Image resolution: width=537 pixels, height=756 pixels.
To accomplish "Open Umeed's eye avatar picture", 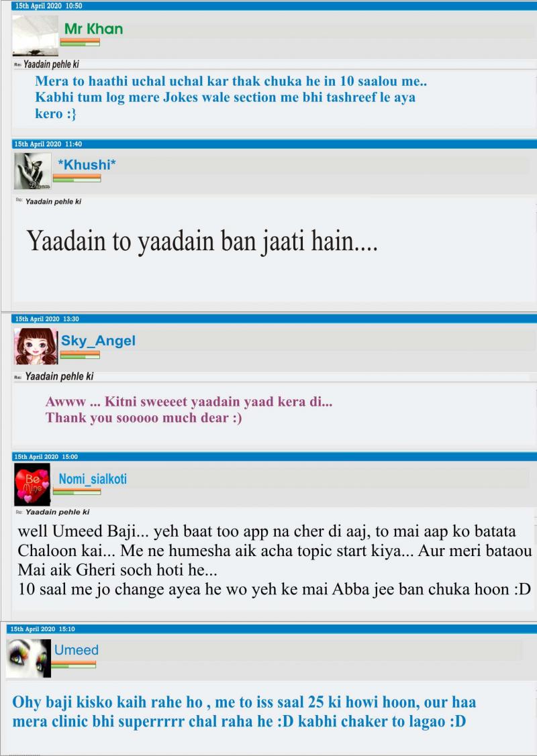I will pos(28,658).
